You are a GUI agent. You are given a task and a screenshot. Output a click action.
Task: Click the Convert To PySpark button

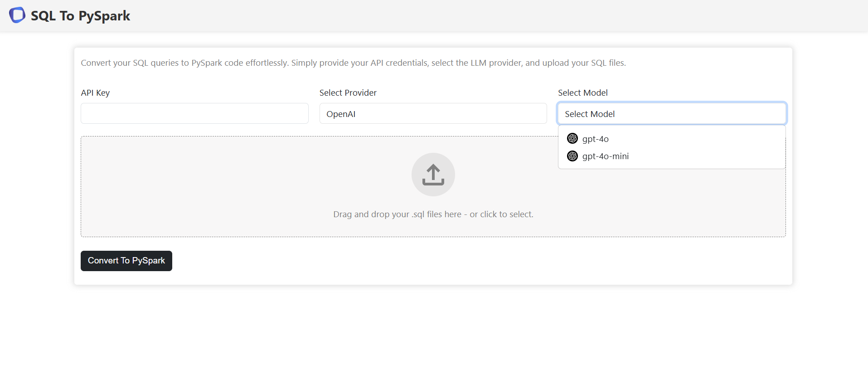coord(126,261)
